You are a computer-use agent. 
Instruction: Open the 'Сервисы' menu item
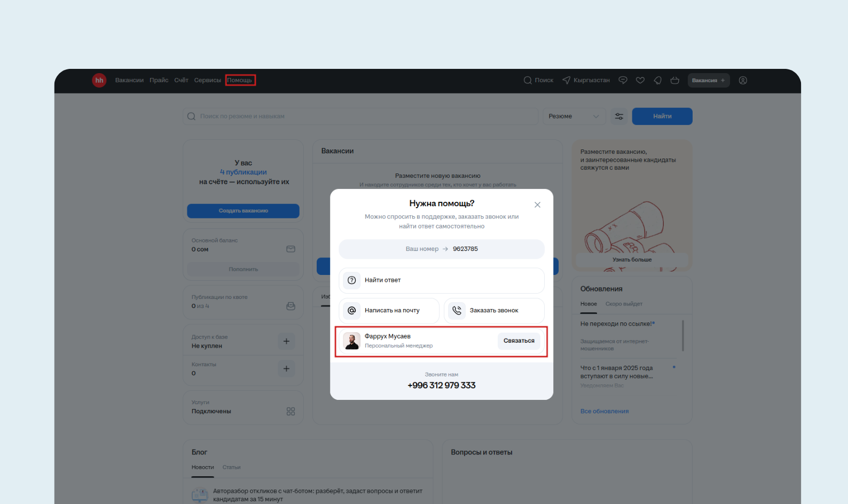tap(207, 80)
